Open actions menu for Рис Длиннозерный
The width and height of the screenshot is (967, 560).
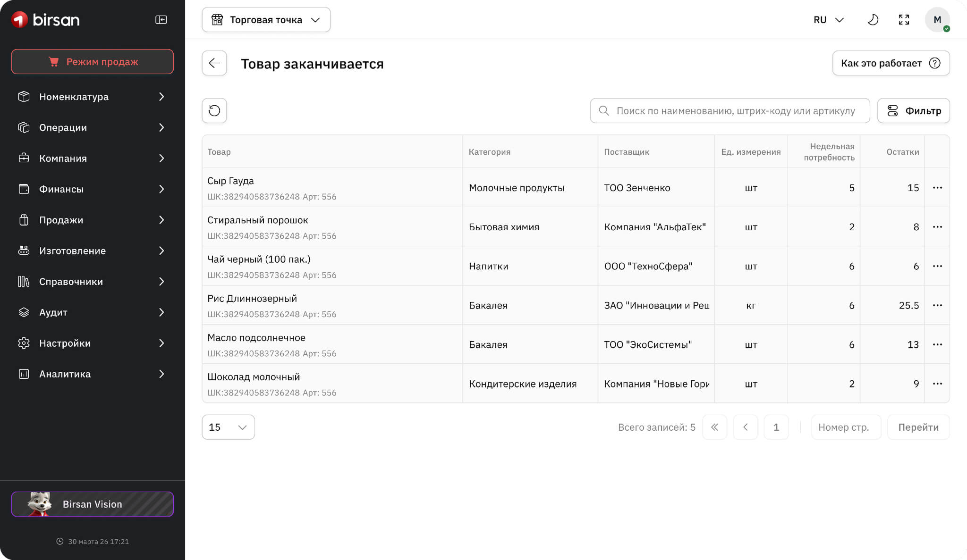tap(937, 305)
